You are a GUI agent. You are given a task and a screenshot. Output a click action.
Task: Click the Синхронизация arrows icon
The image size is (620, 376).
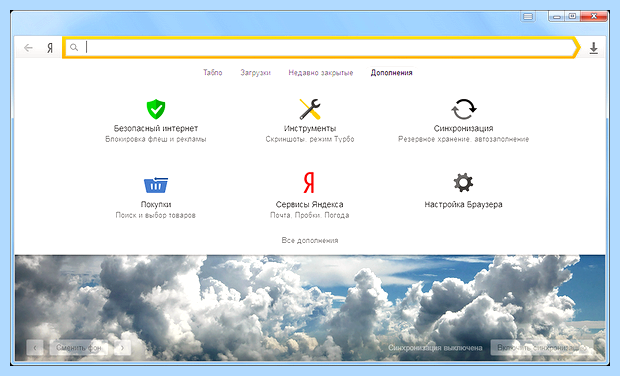click(463, 109)
